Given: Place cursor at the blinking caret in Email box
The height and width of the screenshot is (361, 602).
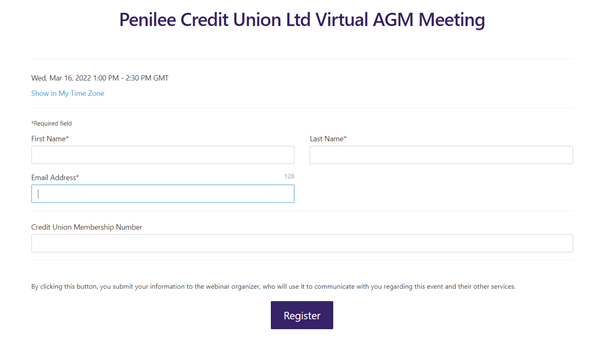Looking at the screenshot, I should click(38, 194).
